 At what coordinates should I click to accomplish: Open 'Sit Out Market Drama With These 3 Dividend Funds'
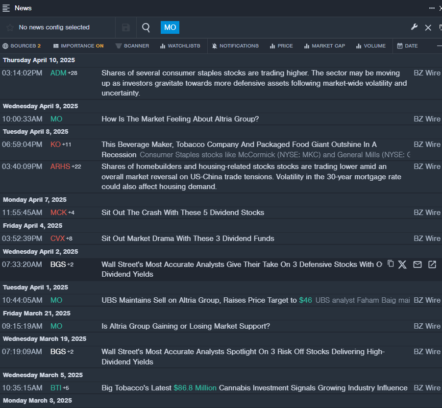188,238
